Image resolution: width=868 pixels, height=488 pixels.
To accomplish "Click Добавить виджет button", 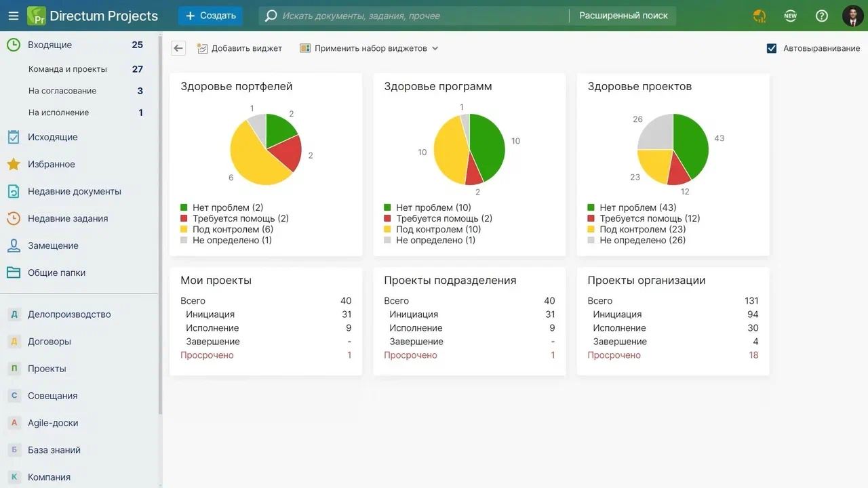I will [x=239, y=48].
